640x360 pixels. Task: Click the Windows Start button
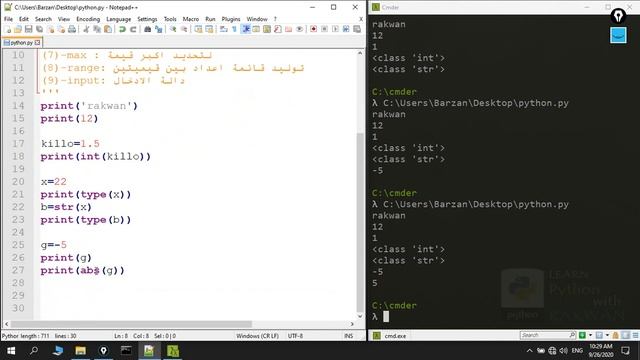tap(11, 351)
